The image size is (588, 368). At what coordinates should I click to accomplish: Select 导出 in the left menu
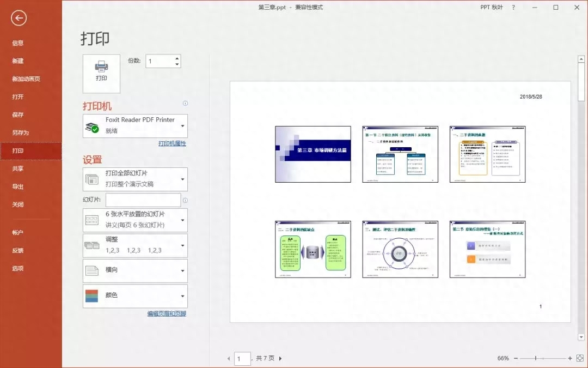pos(18,186)
